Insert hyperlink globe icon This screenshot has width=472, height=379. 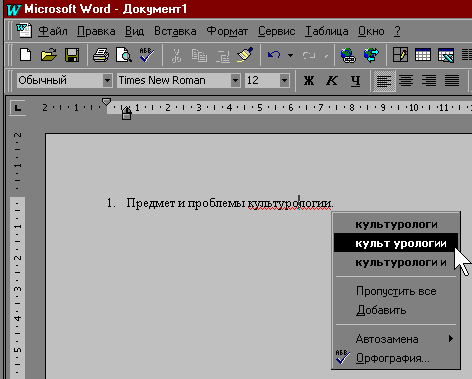(x=348, y=55)
